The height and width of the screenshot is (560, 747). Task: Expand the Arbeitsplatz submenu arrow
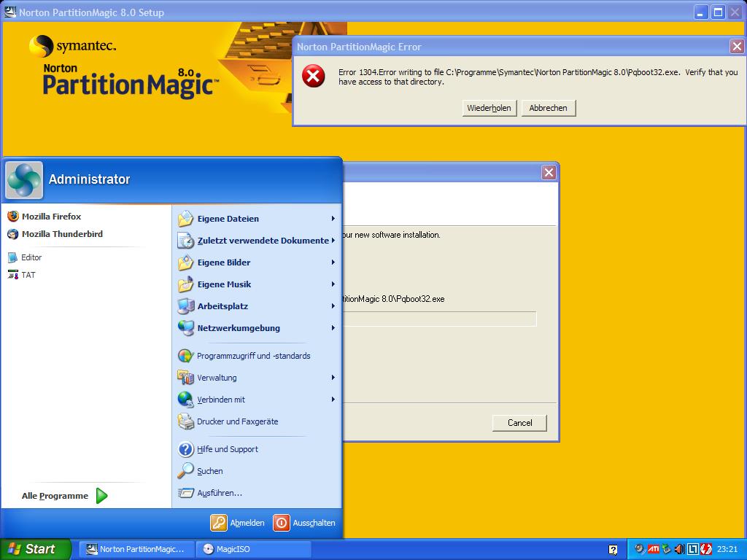333,306
